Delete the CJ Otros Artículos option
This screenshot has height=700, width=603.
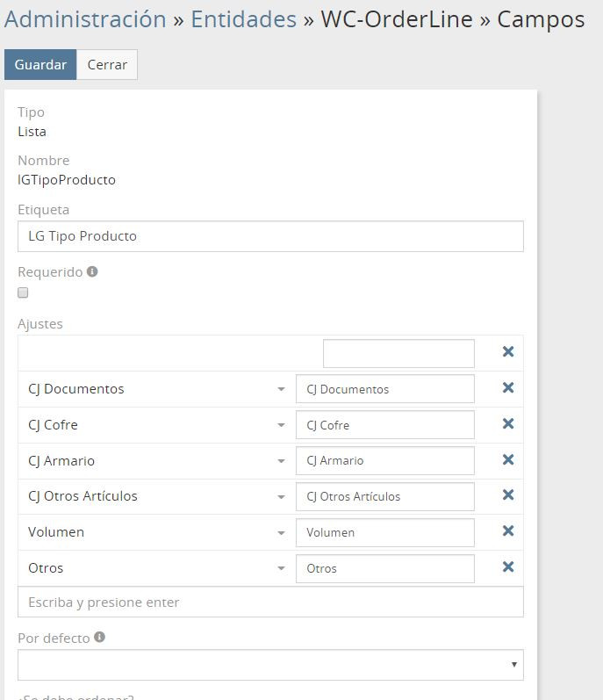pyautogui.click(x=507, y=495)
